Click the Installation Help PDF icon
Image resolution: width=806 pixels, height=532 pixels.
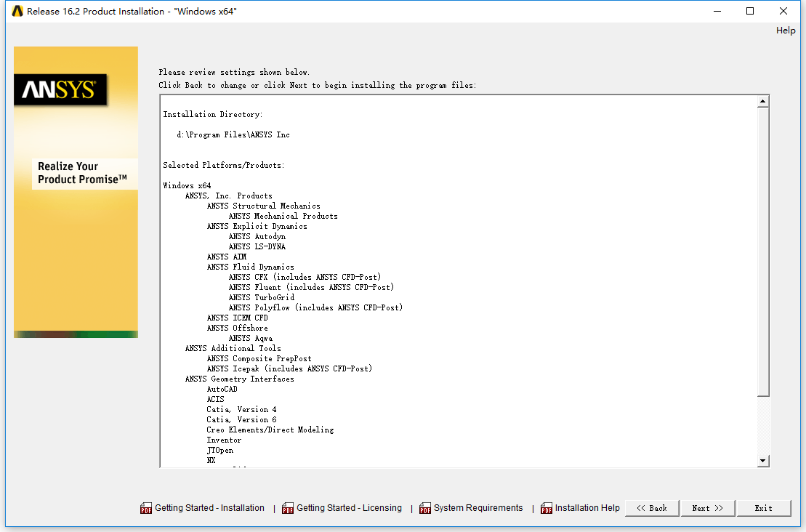pos(547,508)
